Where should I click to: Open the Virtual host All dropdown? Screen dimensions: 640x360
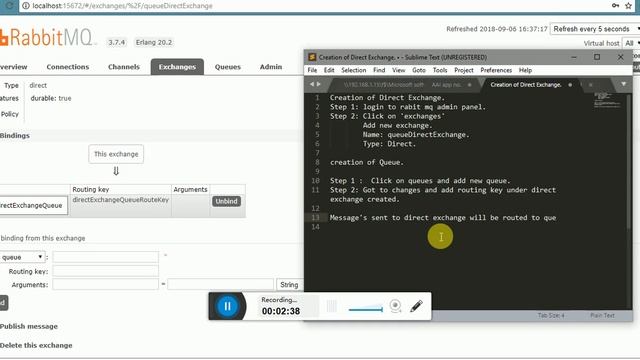(x=631, y=43)
